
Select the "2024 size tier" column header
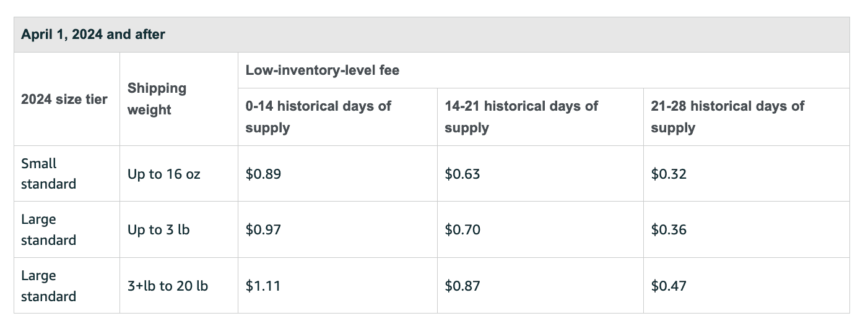[x=64, y=99]
